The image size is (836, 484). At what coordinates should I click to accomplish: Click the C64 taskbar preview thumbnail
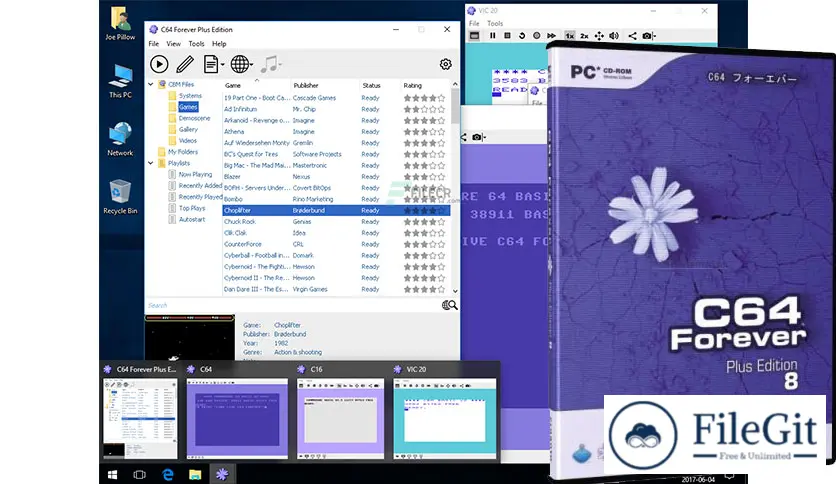(237, 419)
